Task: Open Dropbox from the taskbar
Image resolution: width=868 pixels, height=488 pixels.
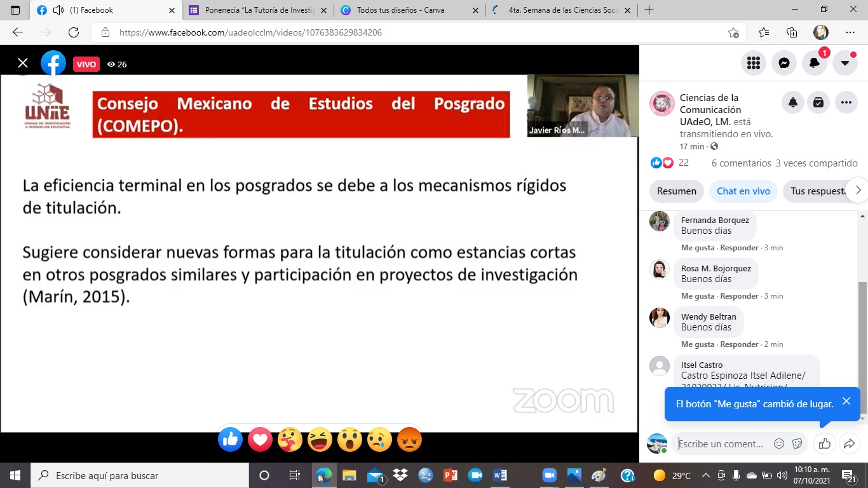Action: pyautogui.click(x=400, y=475)
